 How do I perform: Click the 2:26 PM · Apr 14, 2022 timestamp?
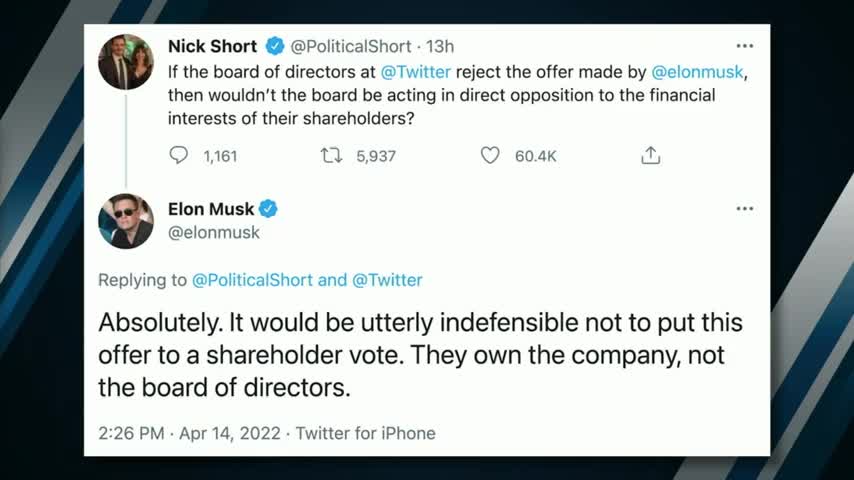click(189, 433)
